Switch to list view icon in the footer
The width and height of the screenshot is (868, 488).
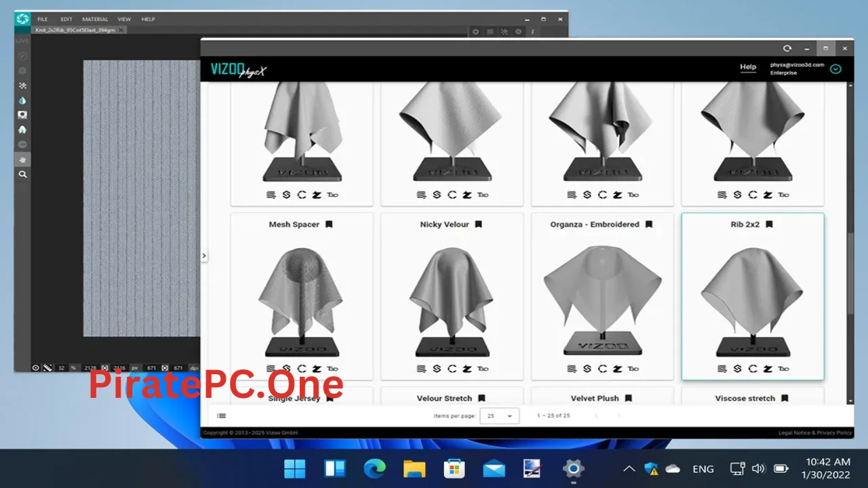pyautogui.click(x=221, y=415)
